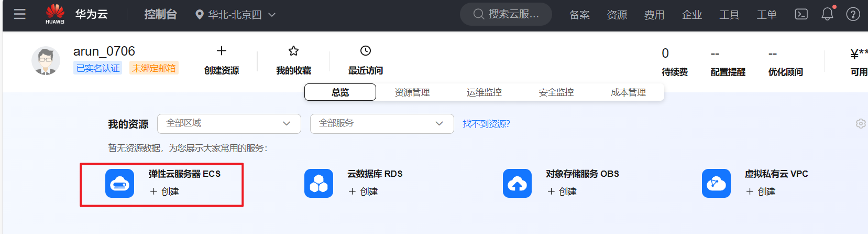Click 创建 under 虚拟私有云 VPC
Viewport: 868px width, 234px height.
click(x=761, y=192)
